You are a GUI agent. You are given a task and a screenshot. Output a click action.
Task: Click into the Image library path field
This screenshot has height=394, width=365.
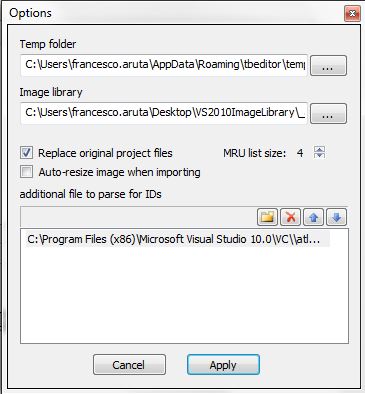[x=164, y=113]
